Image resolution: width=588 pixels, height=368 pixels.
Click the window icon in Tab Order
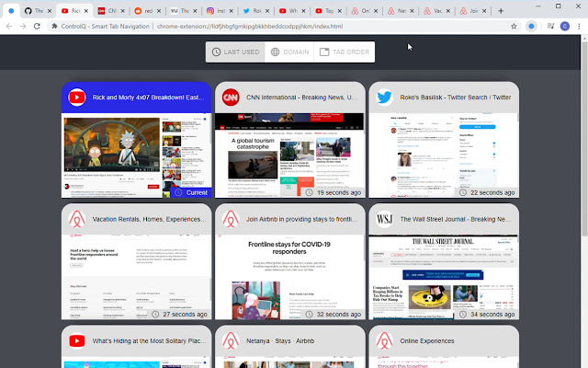324,52
